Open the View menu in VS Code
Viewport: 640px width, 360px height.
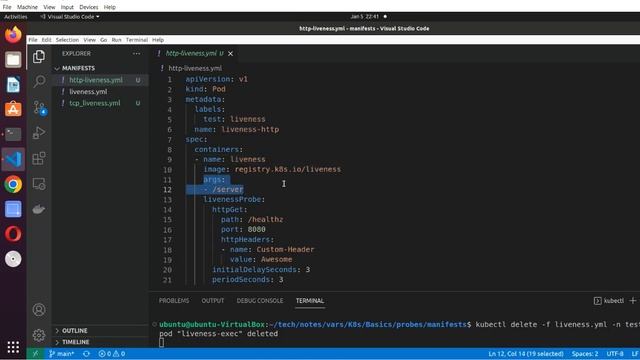(89, 40)
